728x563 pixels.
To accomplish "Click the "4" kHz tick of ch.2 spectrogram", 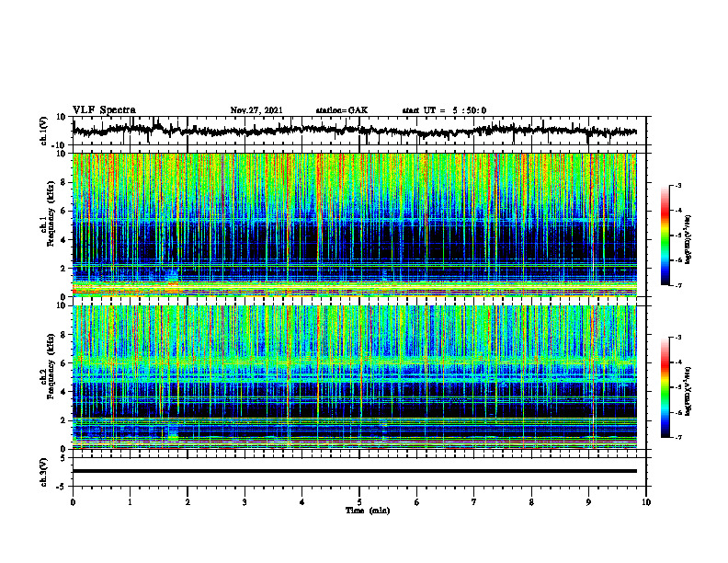I will tap(65, 392).
